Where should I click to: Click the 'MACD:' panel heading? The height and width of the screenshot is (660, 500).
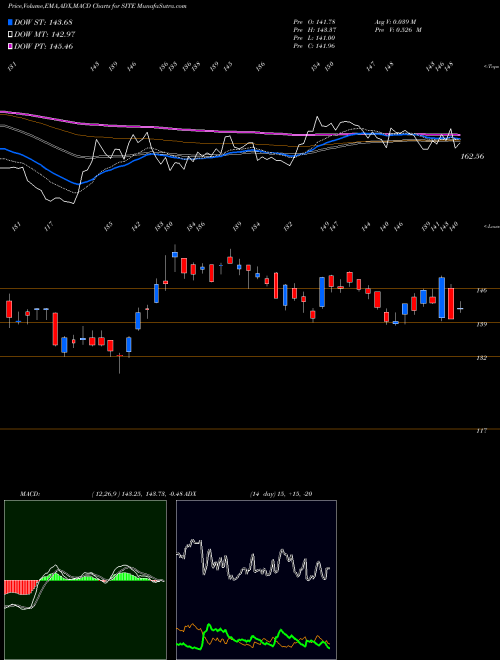[29, 494]
